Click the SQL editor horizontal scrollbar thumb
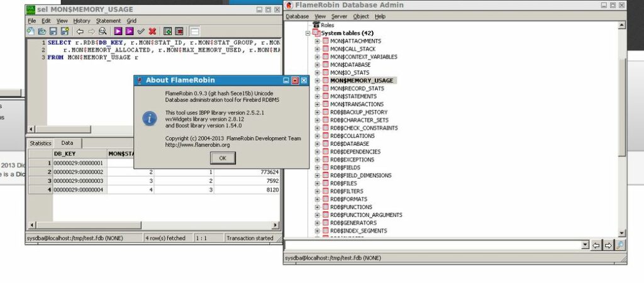The width and height of the screenshot is (644, 283). click(x=63, y=130)
